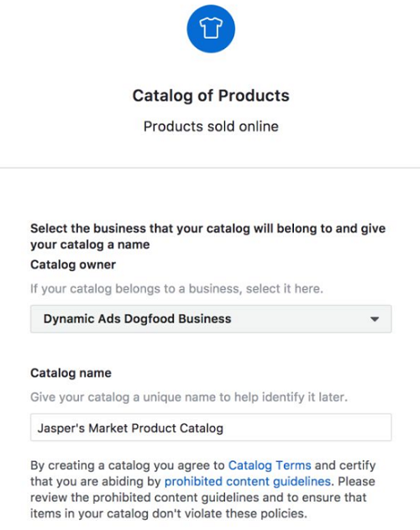420x530 pixels.
Task: Click the horizontal divider below the header
Action: click(210, 168)
